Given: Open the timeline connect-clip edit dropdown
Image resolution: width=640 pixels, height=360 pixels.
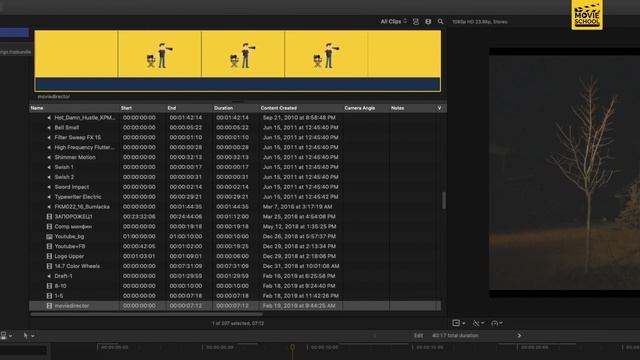Looking at the screenshot, I should click(6, 336).
